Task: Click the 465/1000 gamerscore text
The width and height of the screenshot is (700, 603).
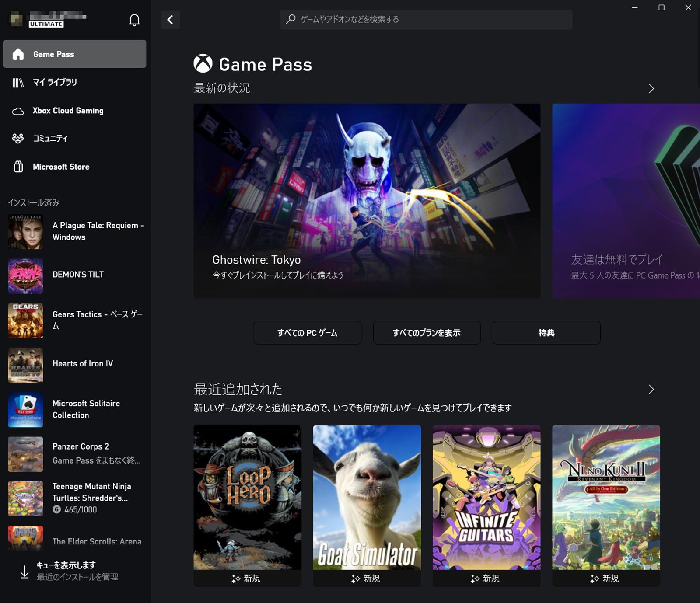Action: [80, 509]
